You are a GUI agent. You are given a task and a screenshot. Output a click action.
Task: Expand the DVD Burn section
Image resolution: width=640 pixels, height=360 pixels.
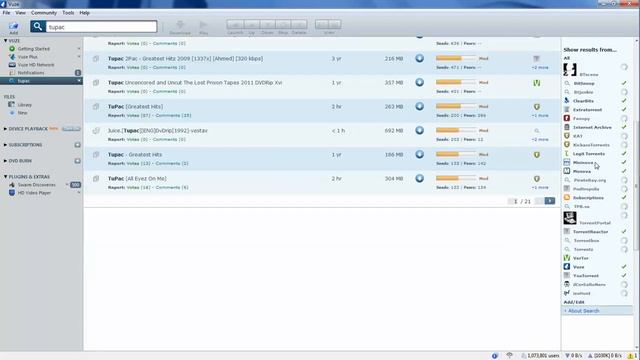pyautogui.click(x=5, y=161)
